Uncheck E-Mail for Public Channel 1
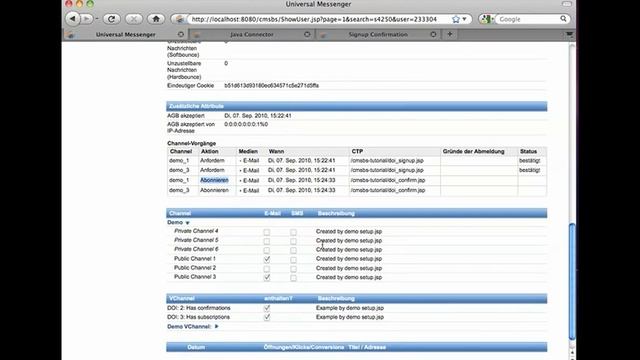Viewport: 640px width, 360px height. 267,259
